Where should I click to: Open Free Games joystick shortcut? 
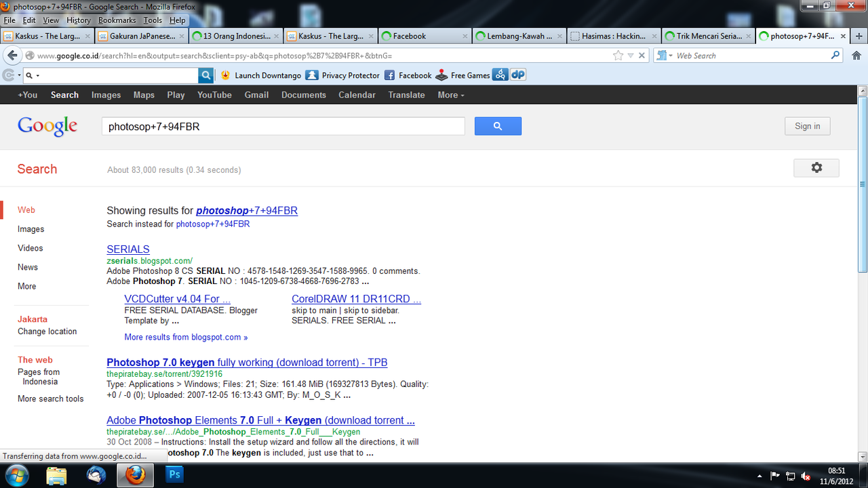tap(463, 75)
